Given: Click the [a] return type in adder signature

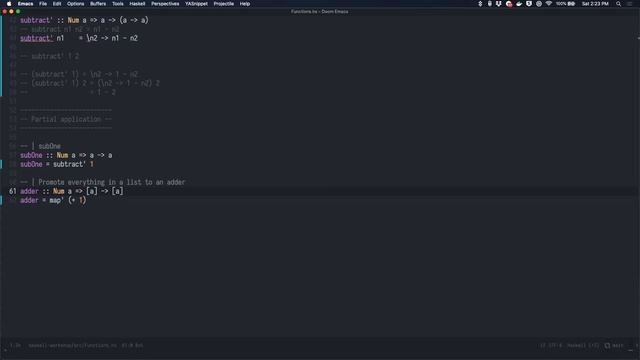Looking at the screenshot, I should coord(117,191).
